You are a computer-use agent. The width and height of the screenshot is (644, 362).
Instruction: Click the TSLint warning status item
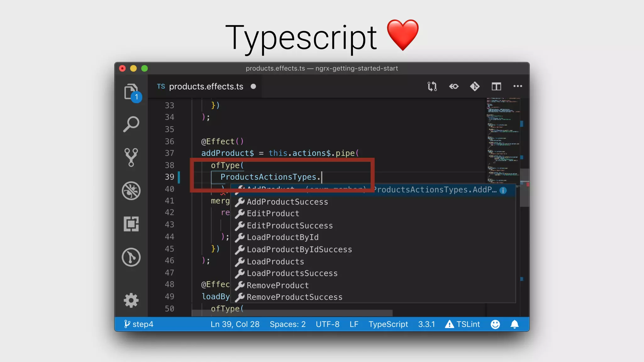click(x=462, y=324)
